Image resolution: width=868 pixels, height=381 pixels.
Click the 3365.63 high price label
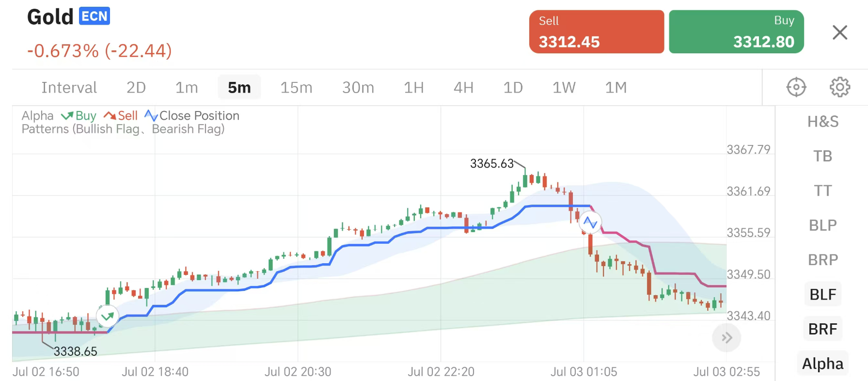491,164
